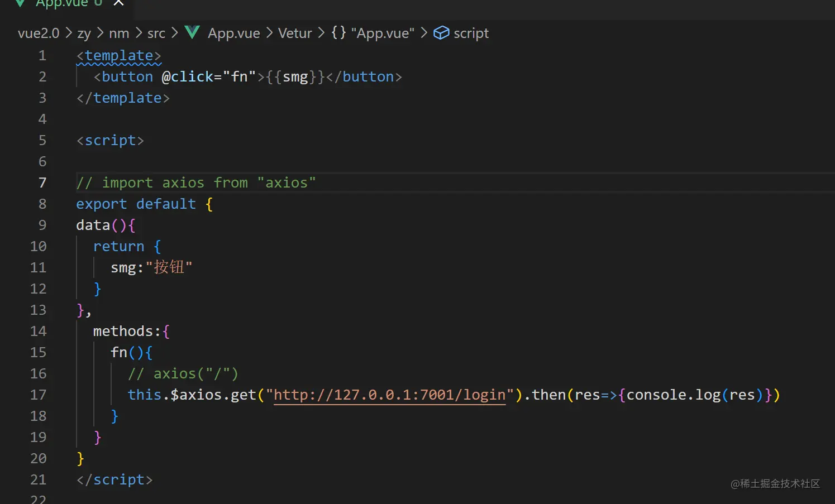The image size is (835, 504).
Task: Click line number 7 in gutter
Action: tap(42, 183)
